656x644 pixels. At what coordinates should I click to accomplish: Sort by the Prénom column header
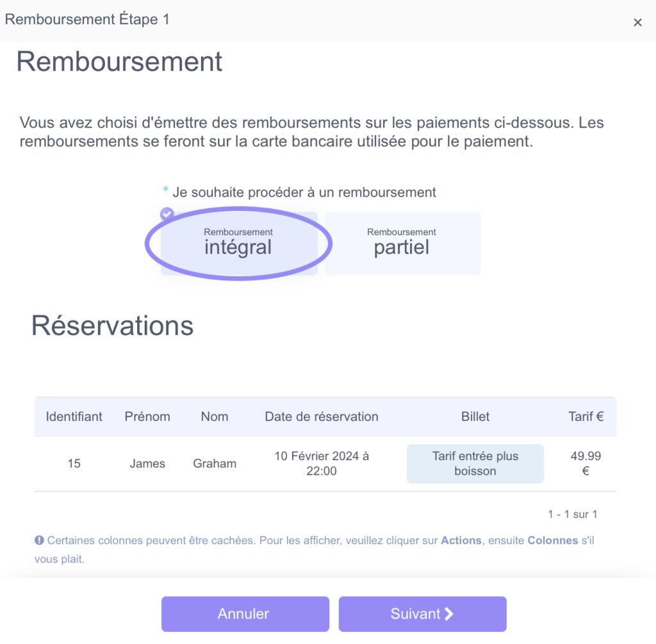tap(147, 417)
